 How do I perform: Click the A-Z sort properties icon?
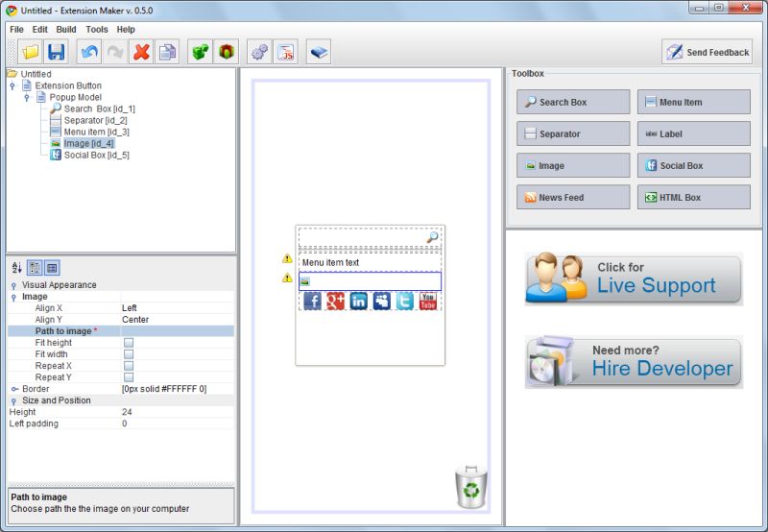pyautogui.click(x=17, y=268)
